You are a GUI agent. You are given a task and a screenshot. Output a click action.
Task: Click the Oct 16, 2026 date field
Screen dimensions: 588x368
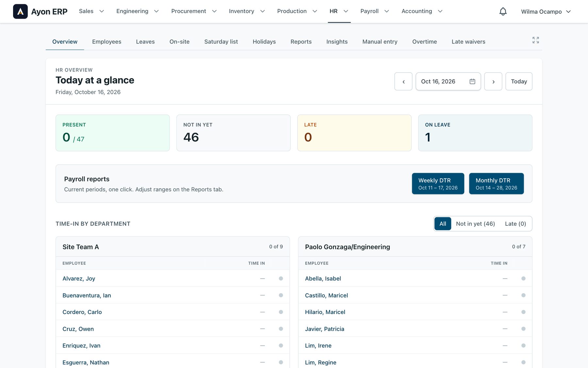[x=448, y=81]
